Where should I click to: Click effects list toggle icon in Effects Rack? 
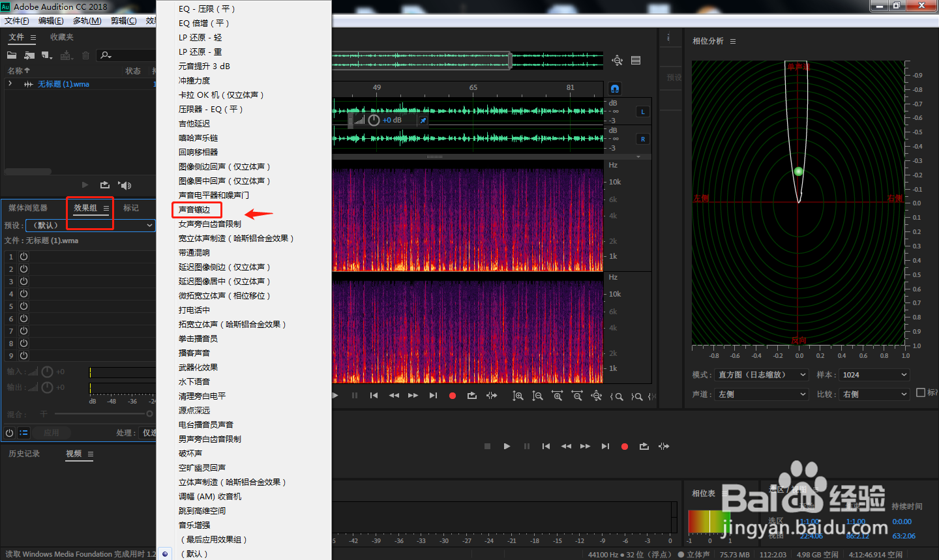point(23,432)
